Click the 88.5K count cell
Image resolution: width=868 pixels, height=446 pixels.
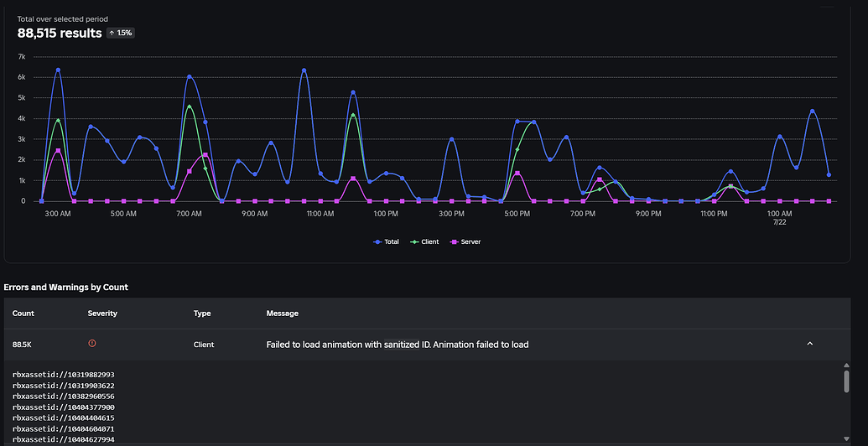[23, 345]
